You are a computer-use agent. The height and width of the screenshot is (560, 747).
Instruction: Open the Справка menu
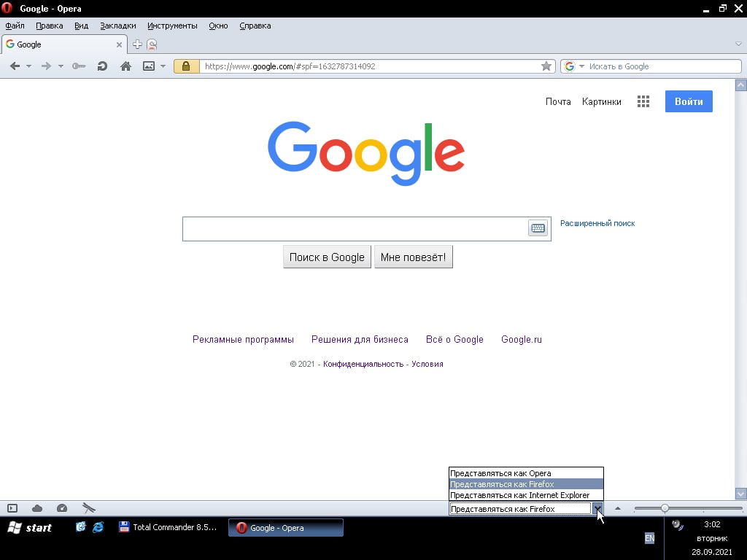[x=255, y=26]
